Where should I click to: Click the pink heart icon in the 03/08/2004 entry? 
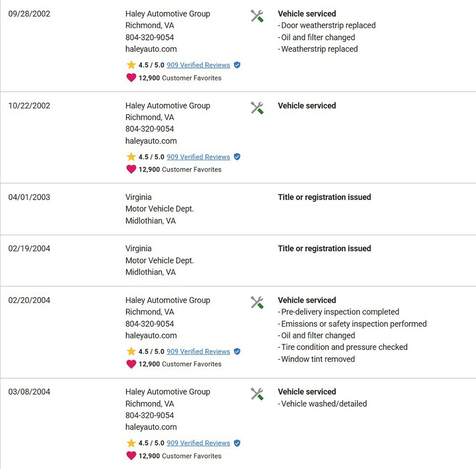tap(131, 455)
